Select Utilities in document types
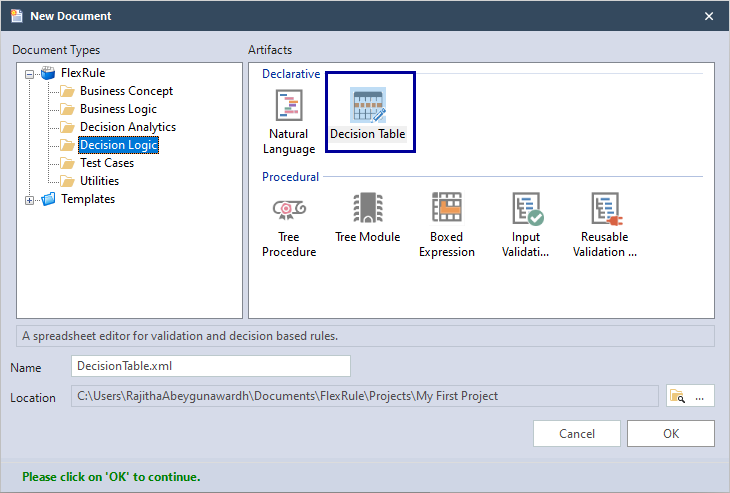 coord(99,181)
